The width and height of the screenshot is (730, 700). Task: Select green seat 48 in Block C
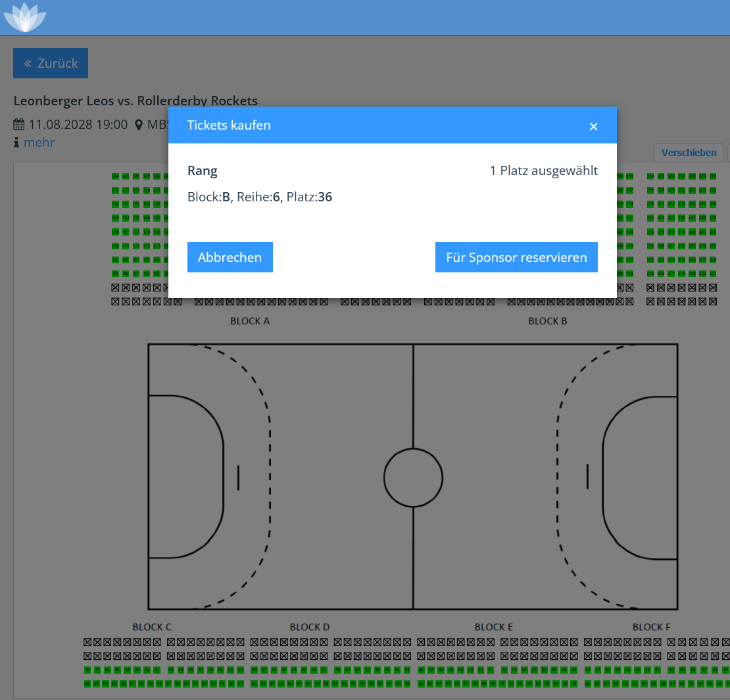(87, 670)
